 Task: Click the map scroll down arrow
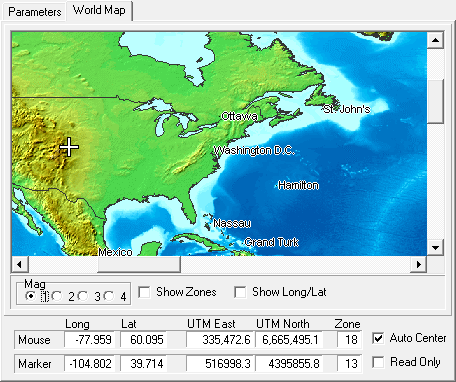[x=435, y=247]
